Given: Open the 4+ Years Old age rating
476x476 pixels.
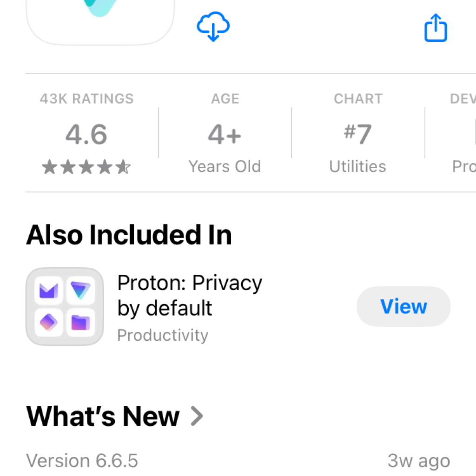Looking at the screenshot, I should 225,134.
